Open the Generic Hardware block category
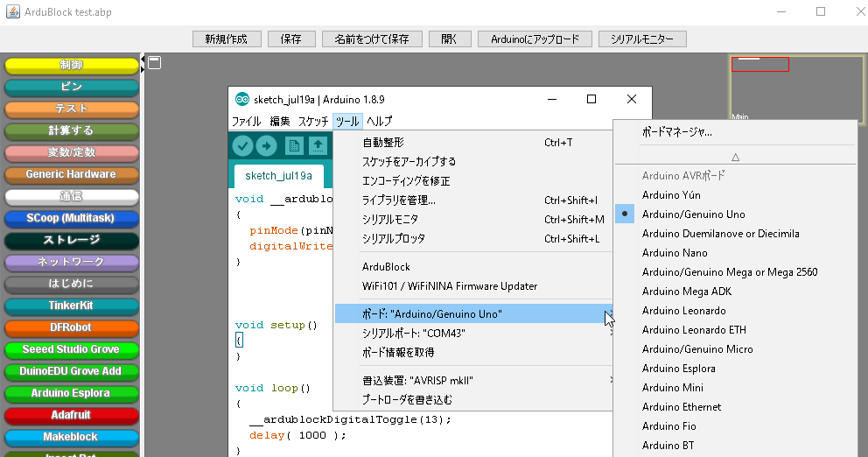This screenshot has height=457, width=868. click(71, 174)
